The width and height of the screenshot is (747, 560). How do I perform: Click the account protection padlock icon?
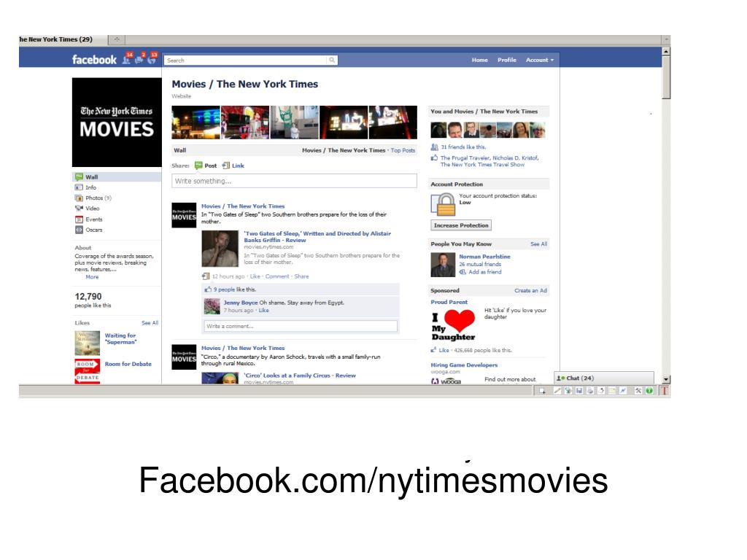pos(444,204)
